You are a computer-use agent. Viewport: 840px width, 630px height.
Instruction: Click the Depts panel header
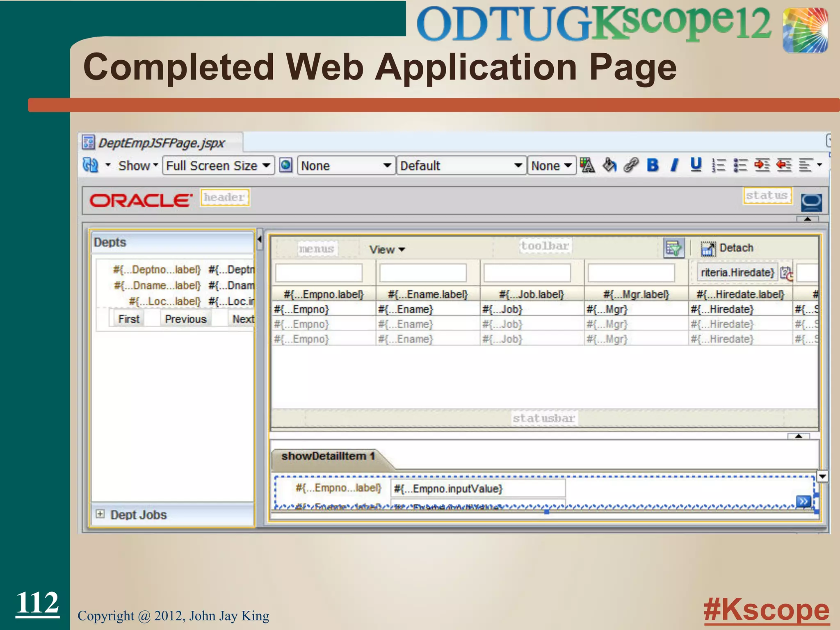(x=172, y=242)
